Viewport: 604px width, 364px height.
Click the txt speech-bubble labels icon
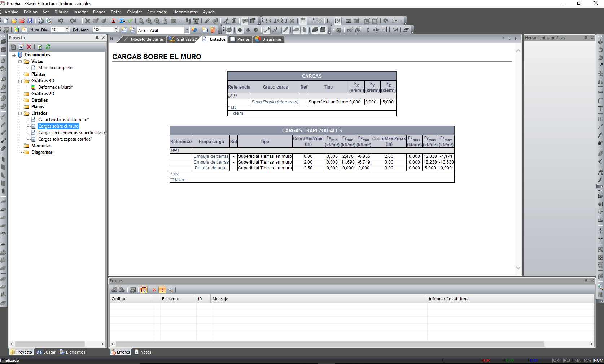click(245, 21)
